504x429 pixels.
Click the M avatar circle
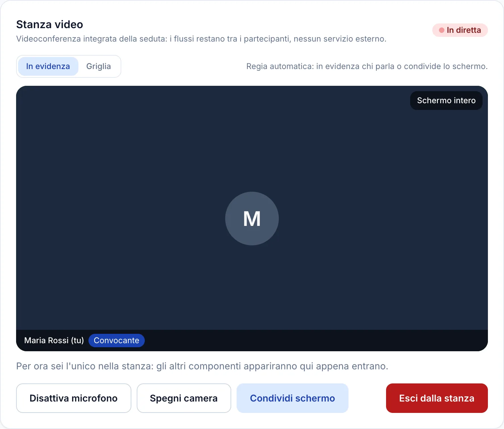[x=252, y=219]
